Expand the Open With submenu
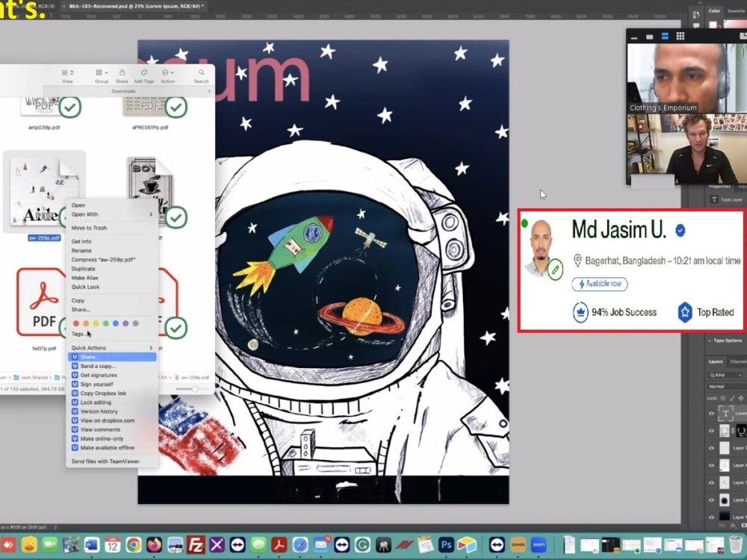 (x=112, y=214)
